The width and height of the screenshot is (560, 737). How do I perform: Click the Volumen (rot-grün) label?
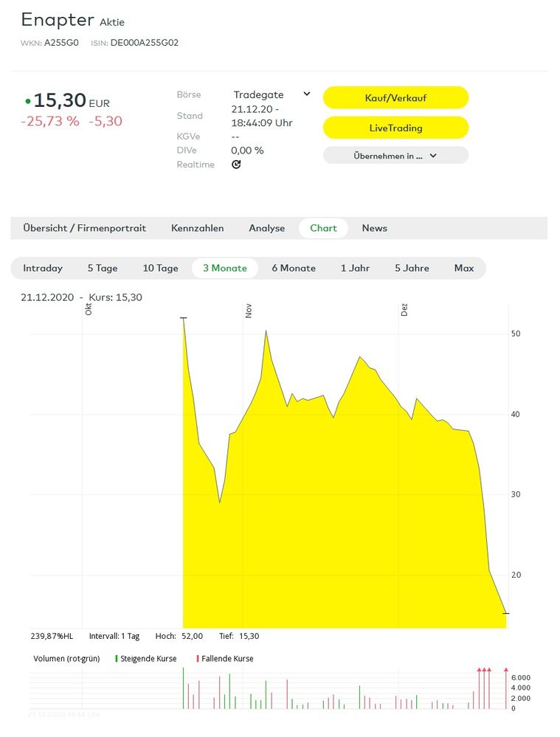pos(66,659)
